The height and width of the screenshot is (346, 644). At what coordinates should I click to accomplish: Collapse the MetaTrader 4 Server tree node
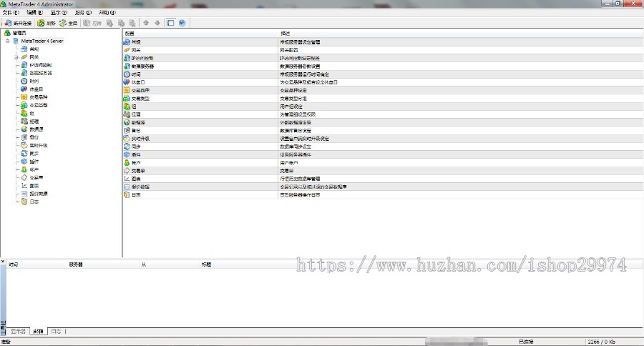click(7, 41)
